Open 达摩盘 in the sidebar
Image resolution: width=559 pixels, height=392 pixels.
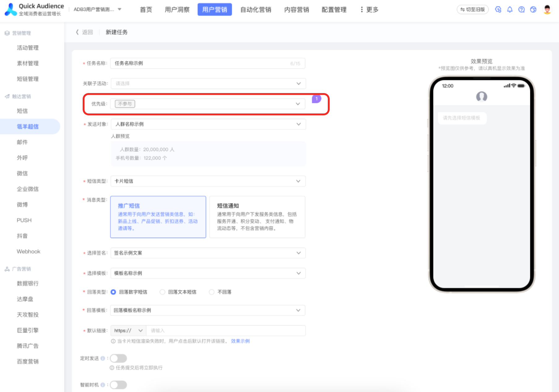25,299
